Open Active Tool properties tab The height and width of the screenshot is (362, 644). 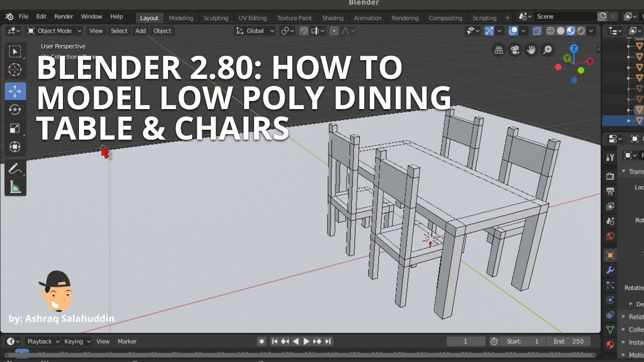click(610, 157)
